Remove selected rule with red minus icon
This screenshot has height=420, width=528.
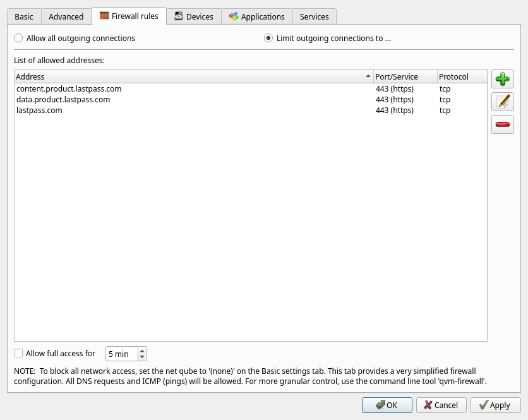(502, 124)
